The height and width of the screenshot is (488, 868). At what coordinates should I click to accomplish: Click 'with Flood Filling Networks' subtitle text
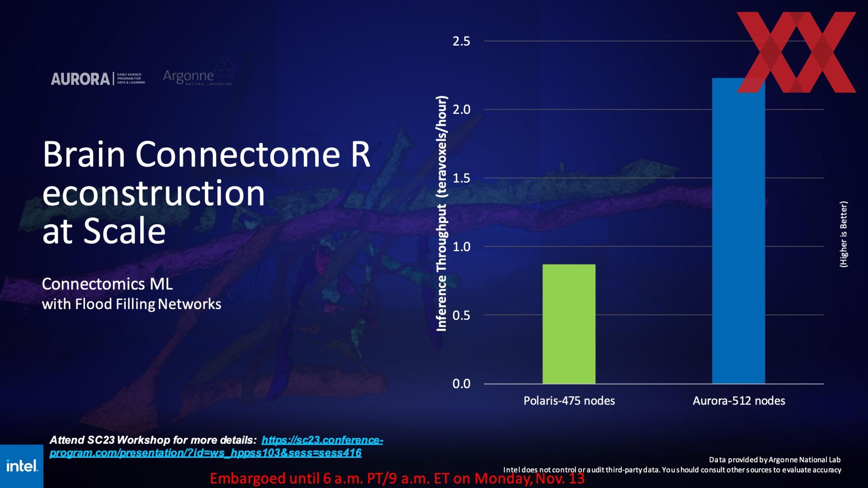(132, 304)
